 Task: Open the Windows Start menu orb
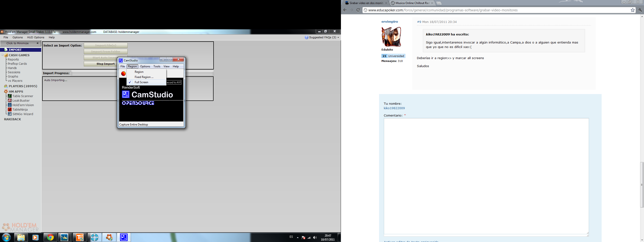pos(6,237)
